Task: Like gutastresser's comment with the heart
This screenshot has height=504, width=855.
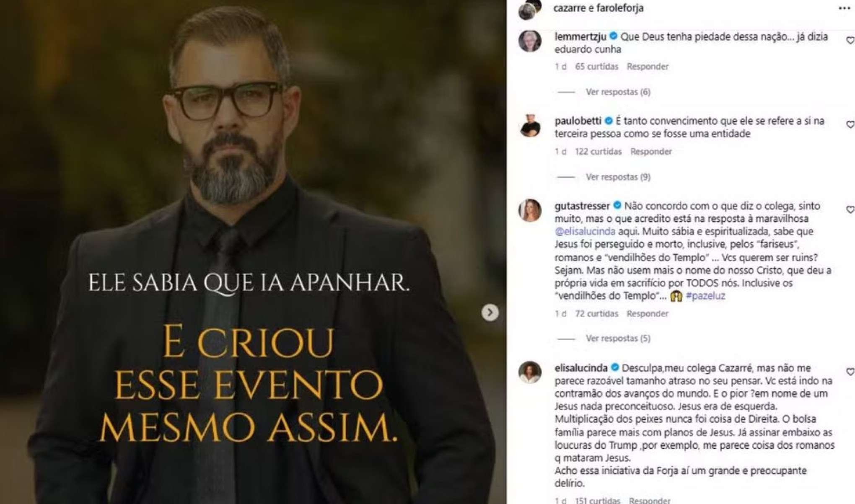Action: pos(850,209)
